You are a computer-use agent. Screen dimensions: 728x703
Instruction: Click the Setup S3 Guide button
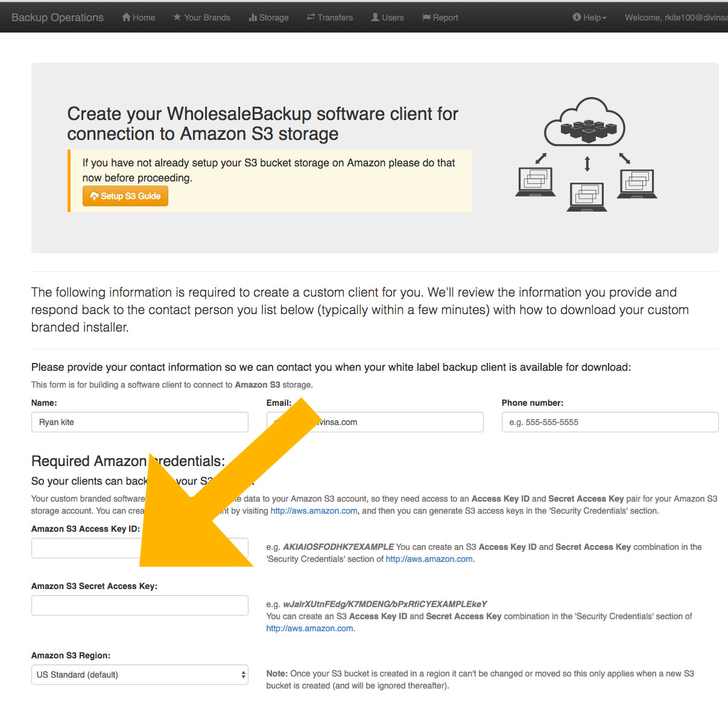(125, 196)
